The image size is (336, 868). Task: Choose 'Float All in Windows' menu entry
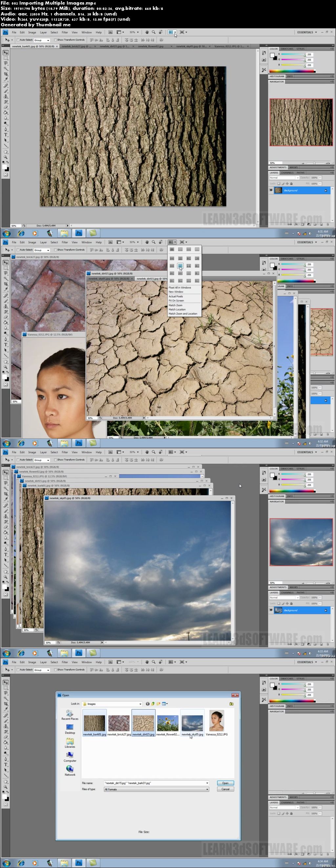(x=179, y=287)
